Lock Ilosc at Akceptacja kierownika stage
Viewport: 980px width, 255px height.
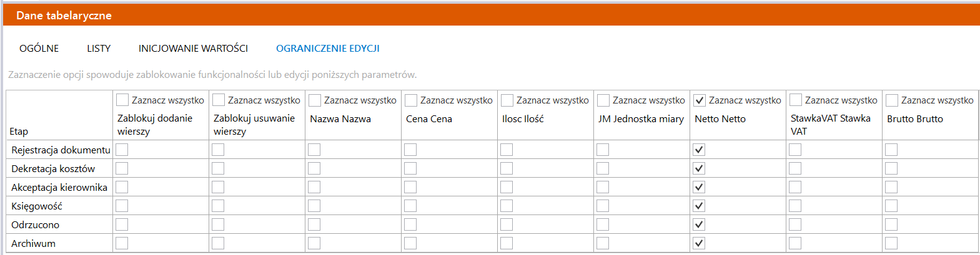pyautogui.click(x=507, y=187)
